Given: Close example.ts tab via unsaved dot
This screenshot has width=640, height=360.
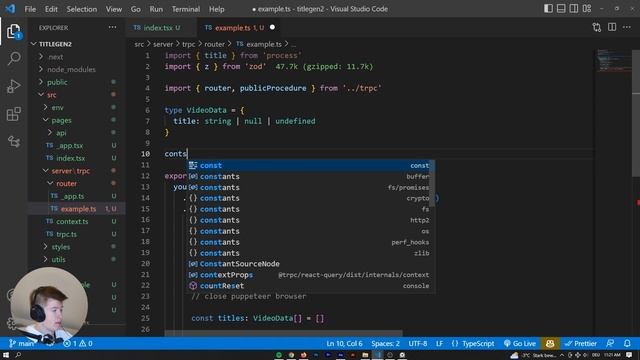Looking at the screenshot, I should tap(272, 27).
